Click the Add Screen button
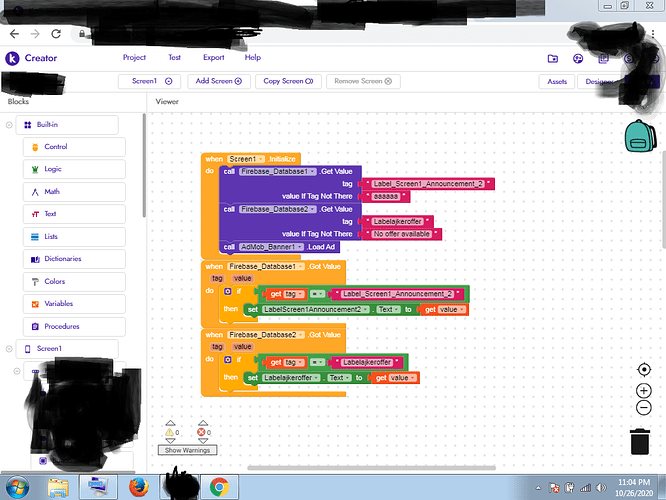The height and width of the screenshot is (500, 666). (x=219, y=81)
